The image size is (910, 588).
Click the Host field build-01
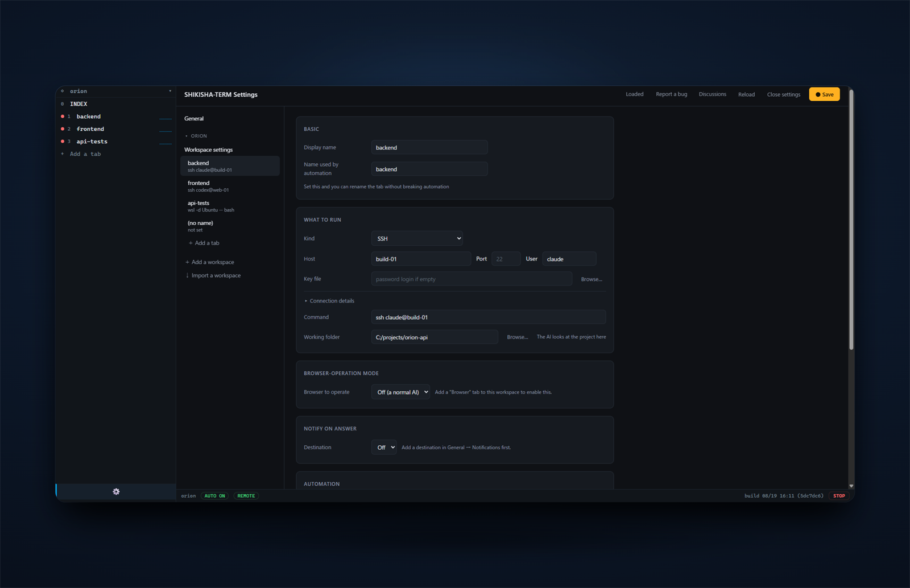coord(421,259)
